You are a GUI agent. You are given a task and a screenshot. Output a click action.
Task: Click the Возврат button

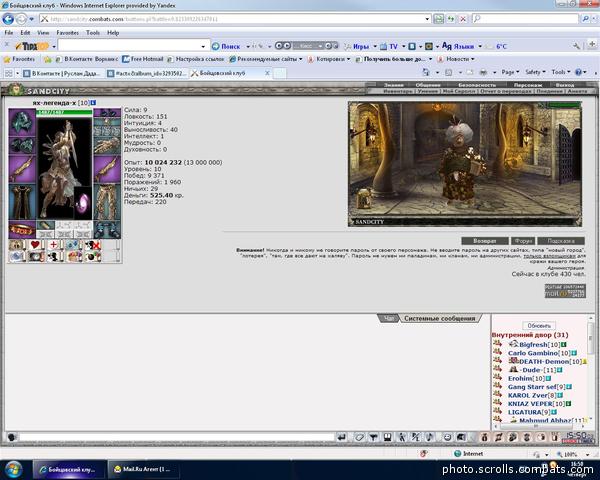[485, 241]
